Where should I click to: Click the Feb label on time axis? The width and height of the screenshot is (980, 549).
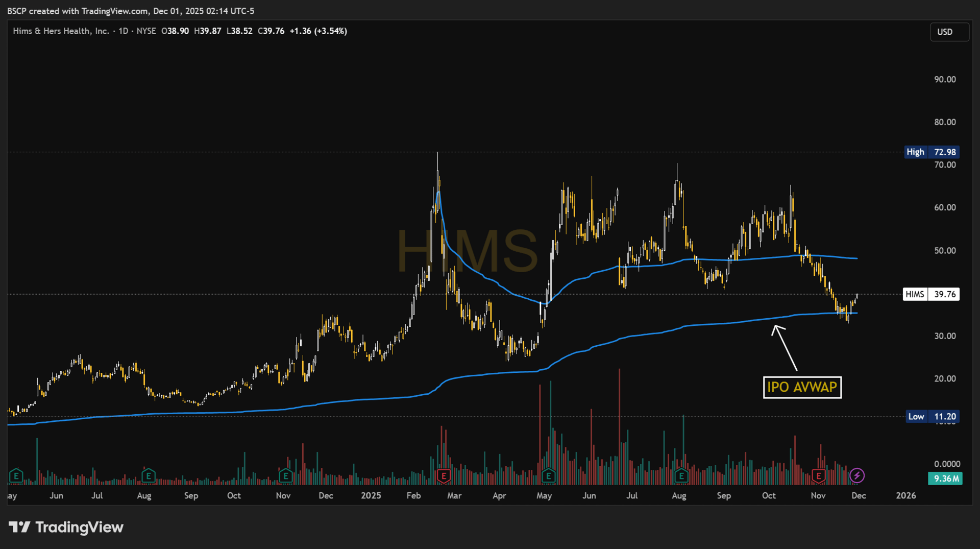[413, 496]
